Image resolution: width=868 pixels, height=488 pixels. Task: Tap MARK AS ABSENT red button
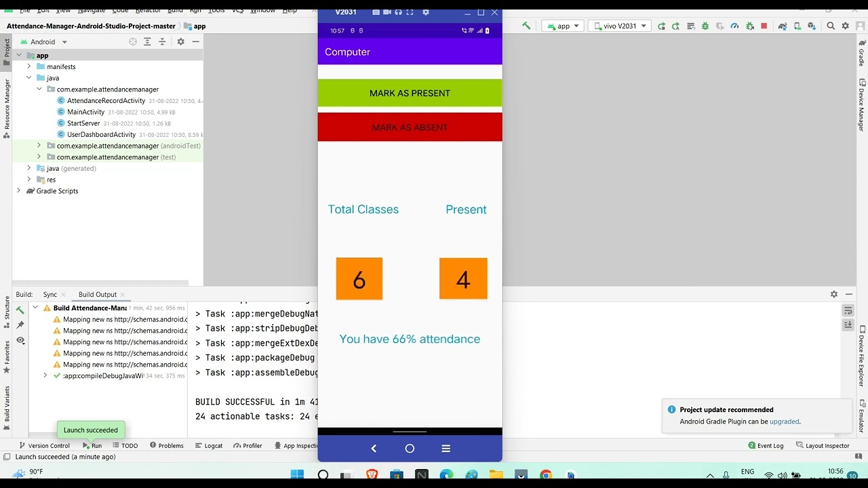coord(410,127)
